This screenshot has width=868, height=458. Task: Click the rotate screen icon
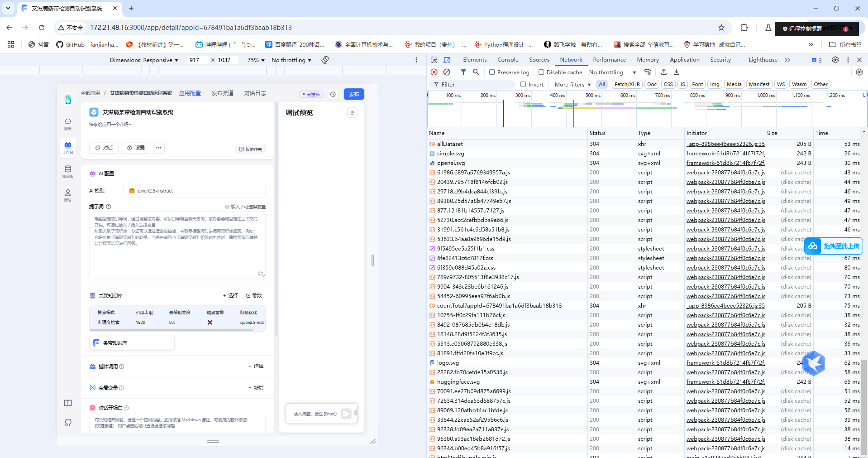pyautogui.click(x=325, y=60)
